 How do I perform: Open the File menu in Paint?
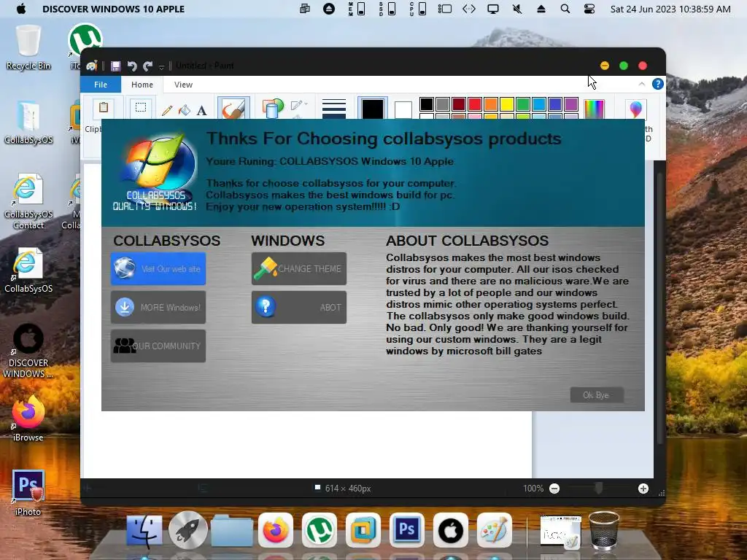tap(101, 85)
